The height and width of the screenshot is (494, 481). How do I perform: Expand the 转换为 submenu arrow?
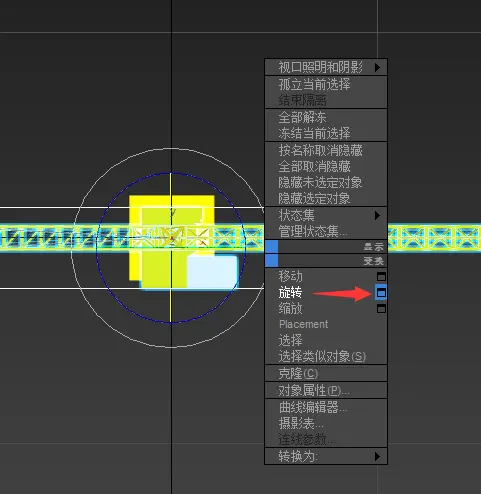click(377, 456)
